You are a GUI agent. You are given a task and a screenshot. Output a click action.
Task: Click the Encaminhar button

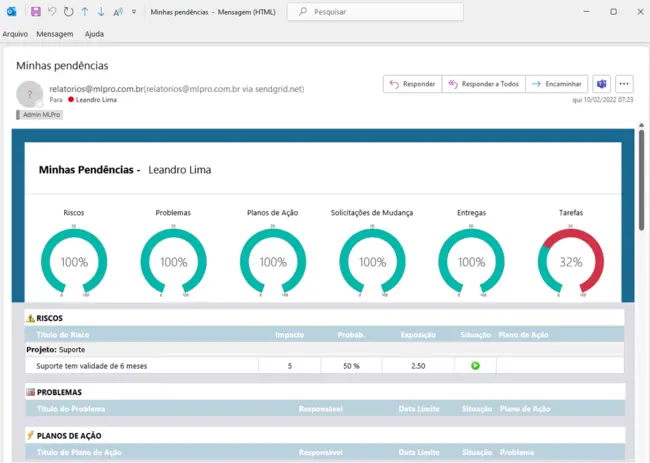[x=557, y=84]
